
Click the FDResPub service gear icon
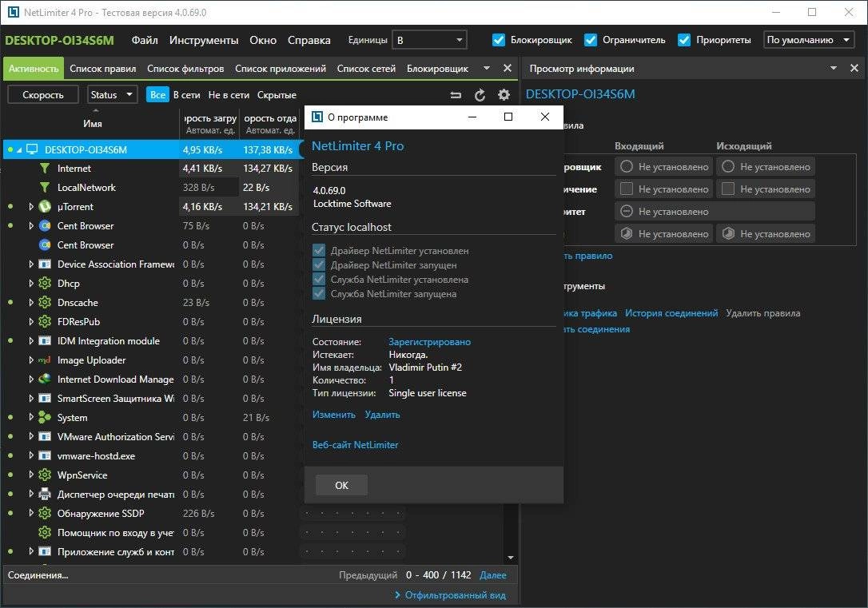click(x=45, y=321)
